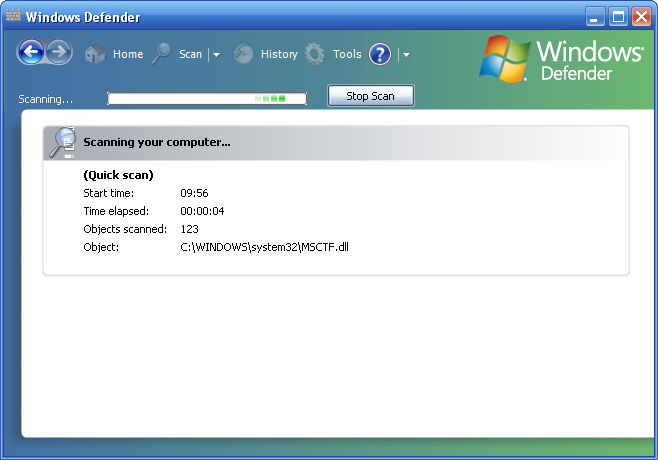Select the 'Scanning your computer...' heading
The height and width of the screenshot is (460, 658).
coord(157,142)
